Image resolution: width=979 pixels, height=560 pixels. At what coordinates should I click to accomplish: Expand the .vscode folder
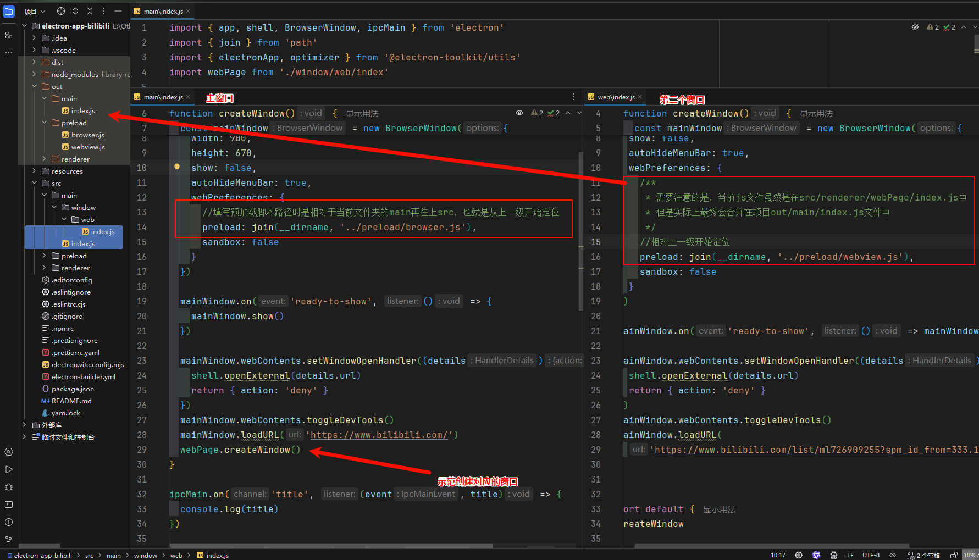tap(35, 50)
